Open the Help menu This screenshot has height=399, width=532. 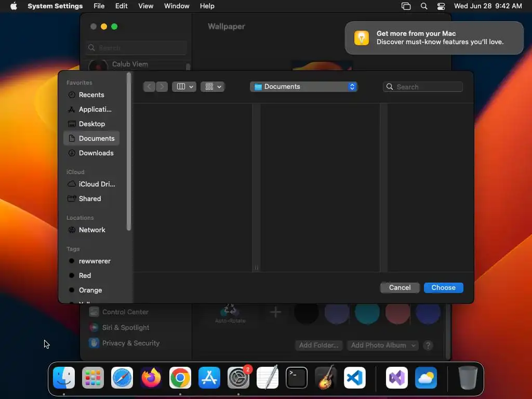pyautogui.click(x=207, y=6)
